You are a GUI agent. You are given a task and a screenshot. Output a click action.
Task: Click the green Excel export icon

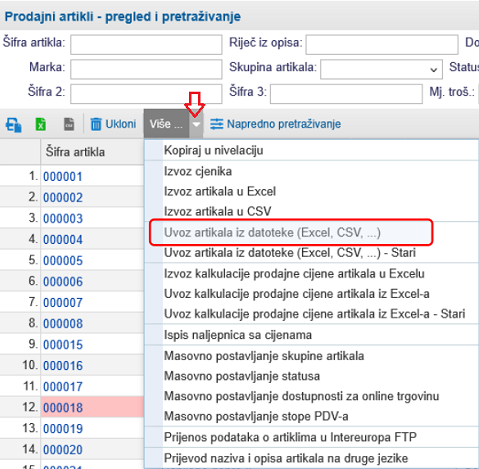pyautogui.click(x=41, y=124)
